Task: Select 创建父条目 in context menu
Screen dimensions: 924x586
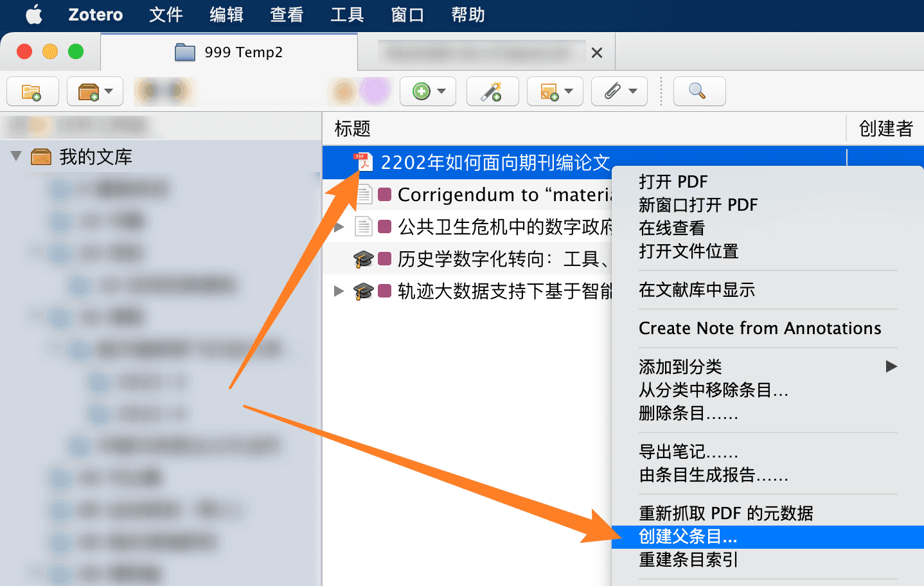Action: coord(688,537)
